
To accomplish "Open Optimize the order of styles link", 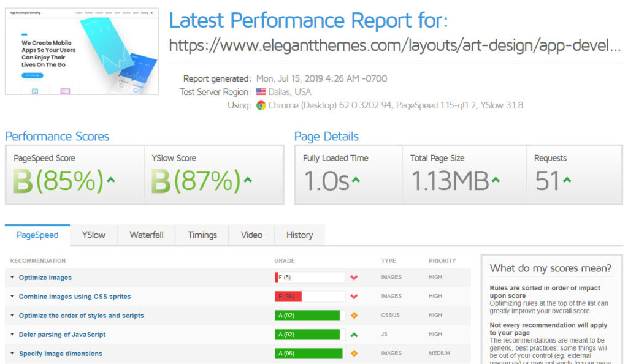I will (x=82, y=316).
